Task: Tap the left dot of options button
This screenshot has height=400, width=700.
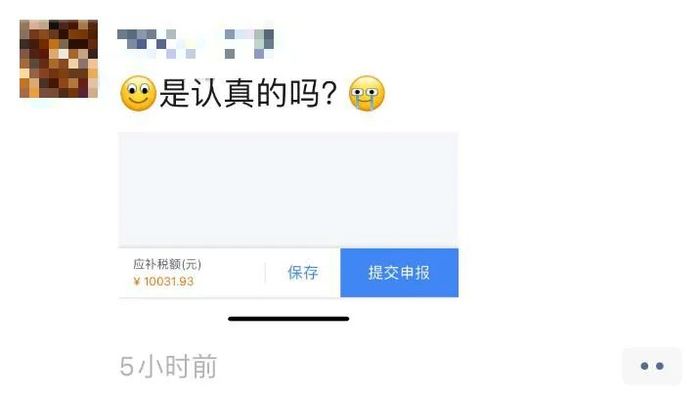Action: 644,366
